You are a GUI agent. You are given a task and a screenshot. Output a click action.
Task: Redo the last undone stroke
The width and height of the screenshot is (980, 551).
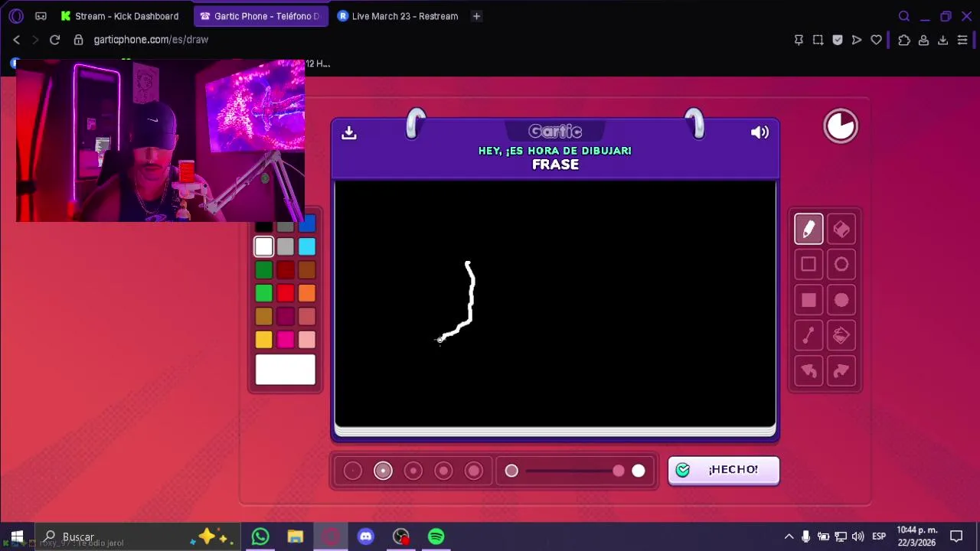point(841,371)
